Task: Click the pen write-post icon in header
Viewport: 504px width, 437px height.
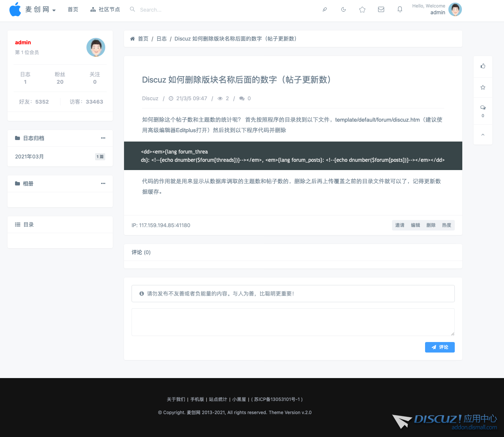Action: click(325, 9)
